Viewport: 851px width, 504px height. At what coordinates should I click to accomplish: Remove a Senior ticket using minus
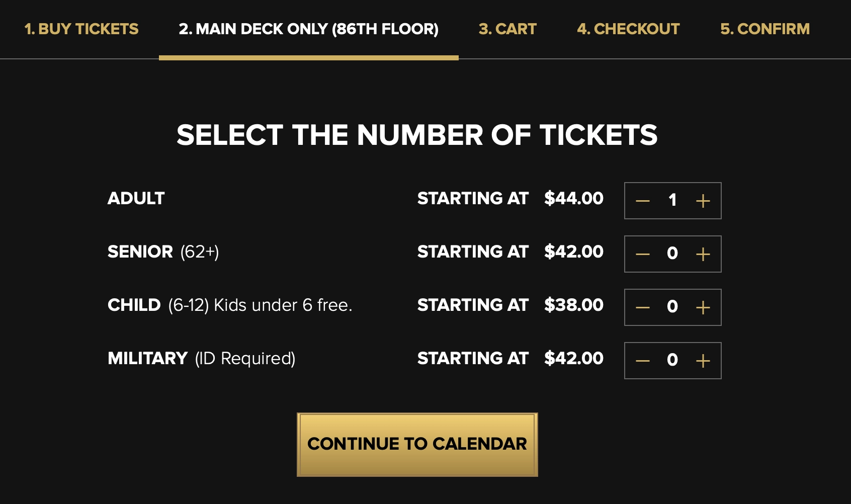point(643,255)
